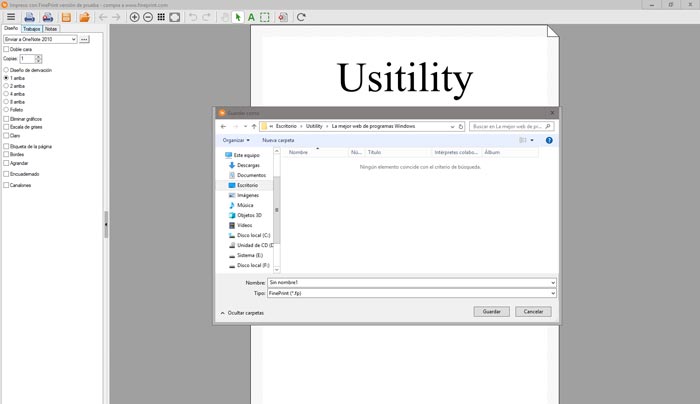Open the Tipo file type dropdown
This screenshot has width=700, height=404.
tap(412, 293)
